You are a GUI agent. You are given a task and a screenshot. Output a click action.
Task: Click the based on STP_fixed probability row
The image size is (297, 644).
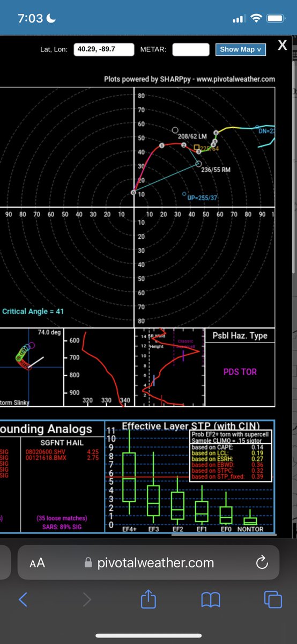click(x=228, y=477)
